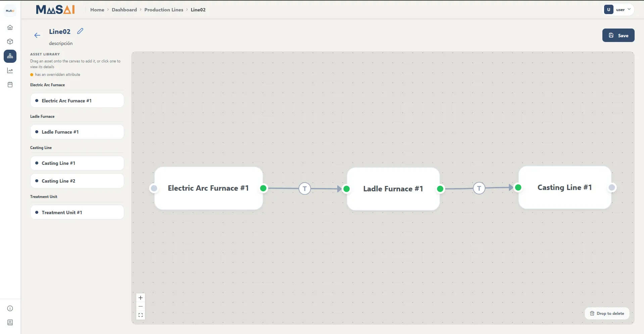Click Ladle Furnace node's green input handle
Image resolution: width=644 pixels, height=334 pixels.
pyautogui.click(x=347, y=189)
